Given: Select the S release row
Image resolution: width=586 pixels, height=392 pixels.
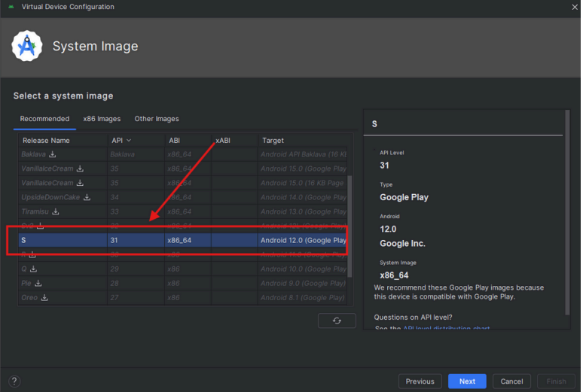Looking at the screenshot, I should pos(183,240).
